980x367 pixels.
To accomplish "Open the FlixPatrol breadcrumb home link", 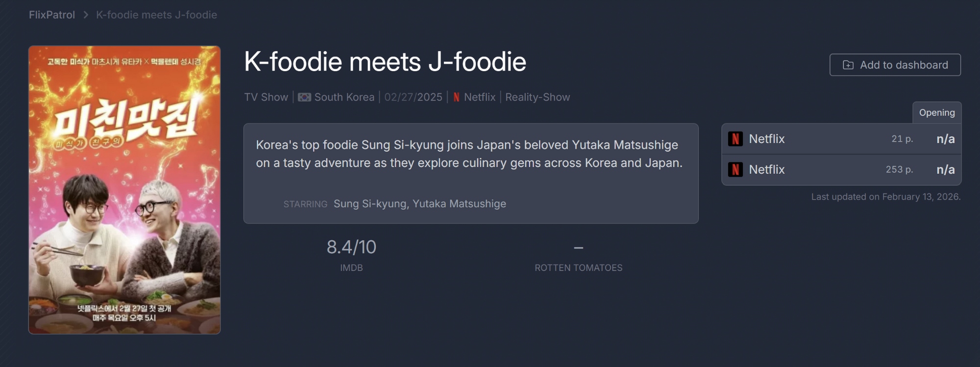I will tap(52, 15).
